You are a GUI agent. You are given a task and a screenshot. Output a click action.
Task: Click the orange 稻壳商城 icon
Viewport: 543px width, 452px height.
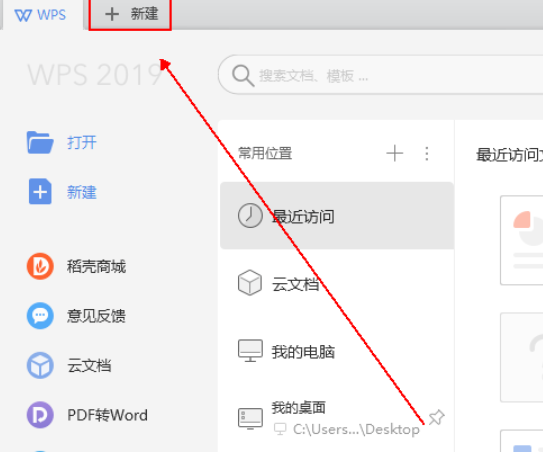click(x=40, y=266)
